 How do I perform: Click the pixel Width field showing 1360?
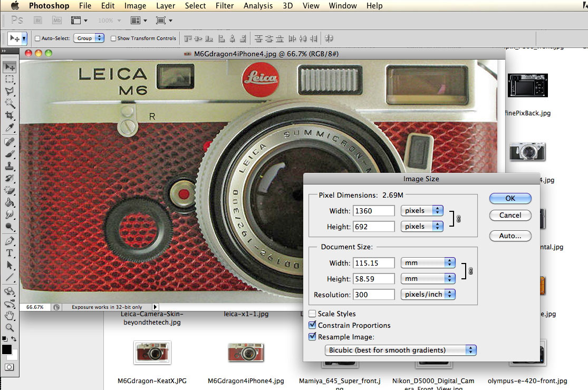click(x=373, y=211)
